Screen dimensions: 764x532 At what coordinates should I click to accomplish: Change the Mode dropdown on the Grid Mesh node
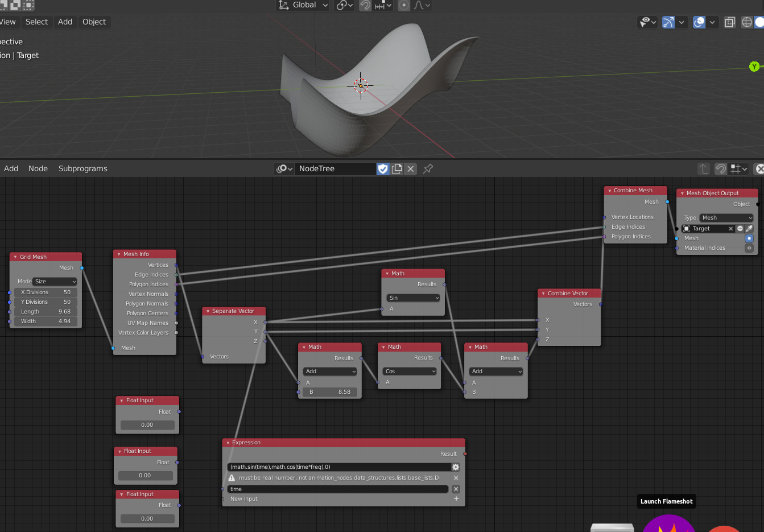54,281
